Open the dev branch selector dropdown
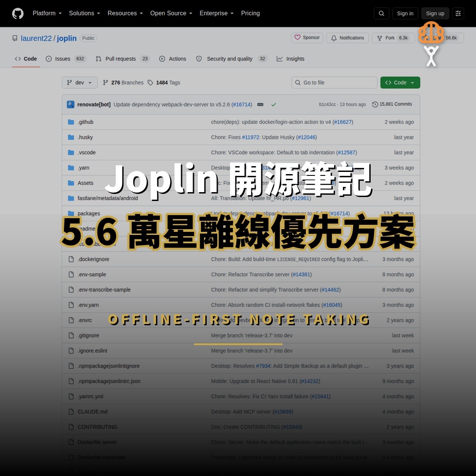This screenshot has height=476, width=476. pyautogui.click(x=79, y=82)
